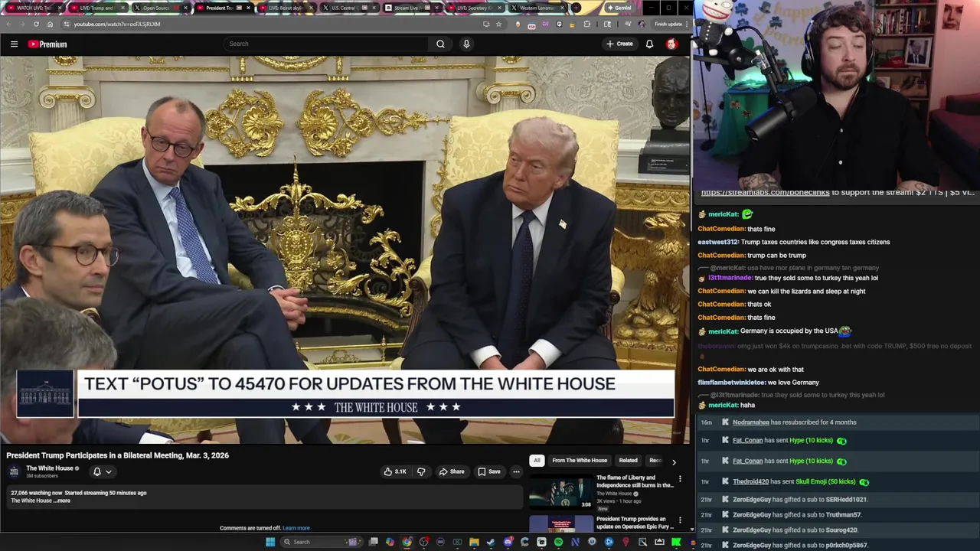Viewport: 980px width, 551px height.
Task: Open options for Operation Epic Fury video
Action: click(680, 520)
